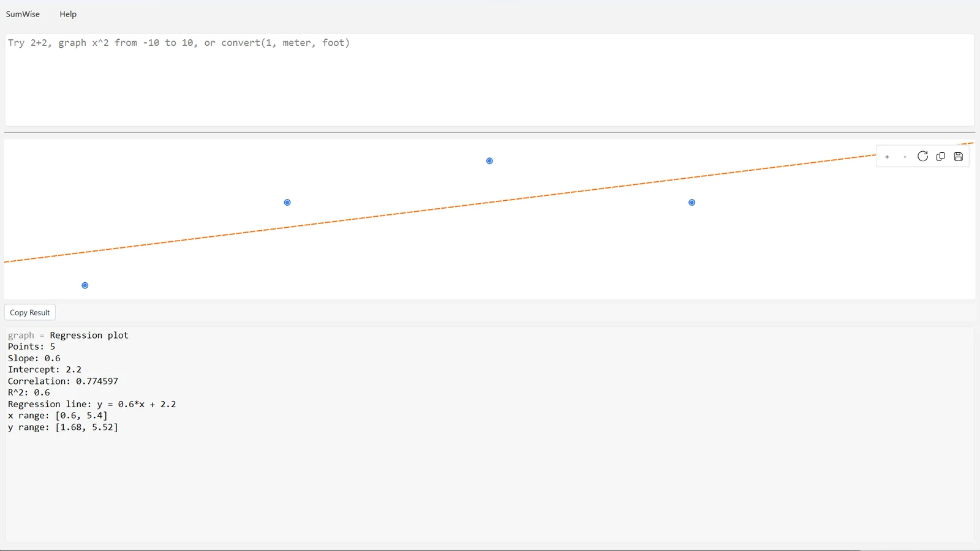Select the lowest blue data point

coord(85,285)
